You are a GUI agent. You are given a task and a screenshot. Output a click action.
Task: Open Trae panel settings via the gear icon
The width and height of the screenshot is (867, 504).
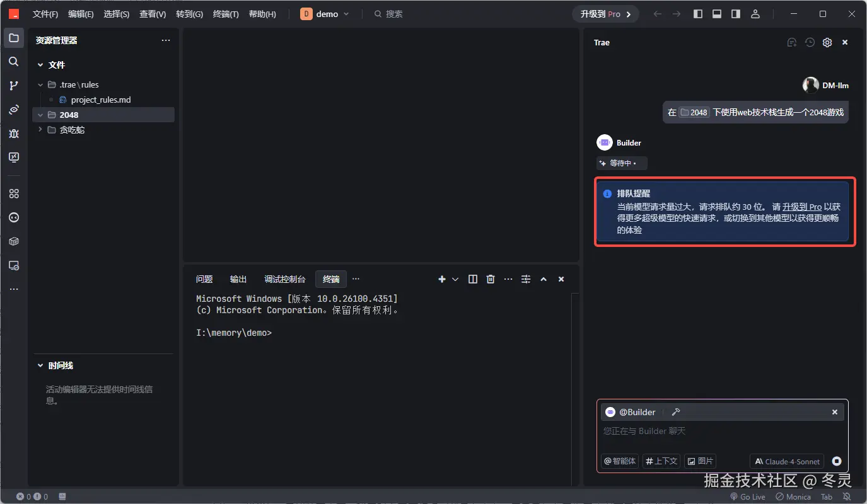(x=827, y=42)
